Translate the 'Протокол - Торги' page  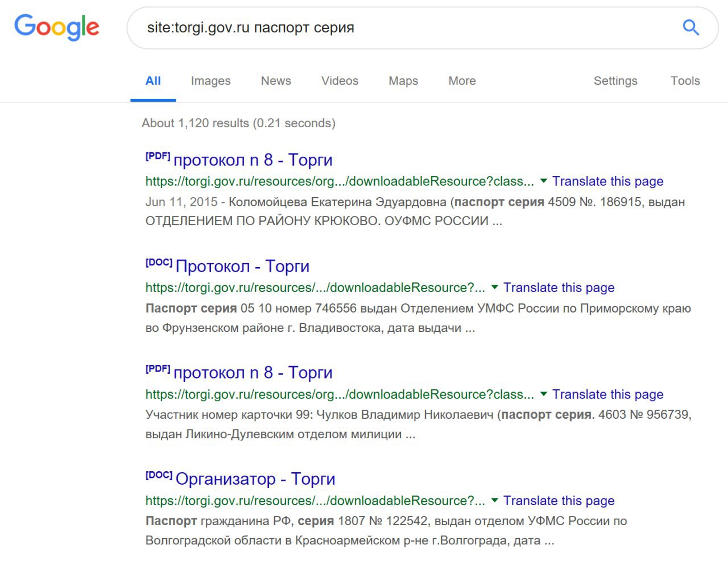[x=559, y=288]
